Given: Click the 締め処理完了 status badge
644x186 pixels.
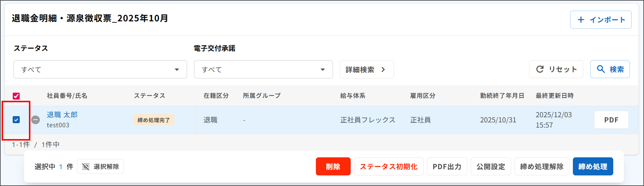Looking at the screenshot, I should 154,120.
